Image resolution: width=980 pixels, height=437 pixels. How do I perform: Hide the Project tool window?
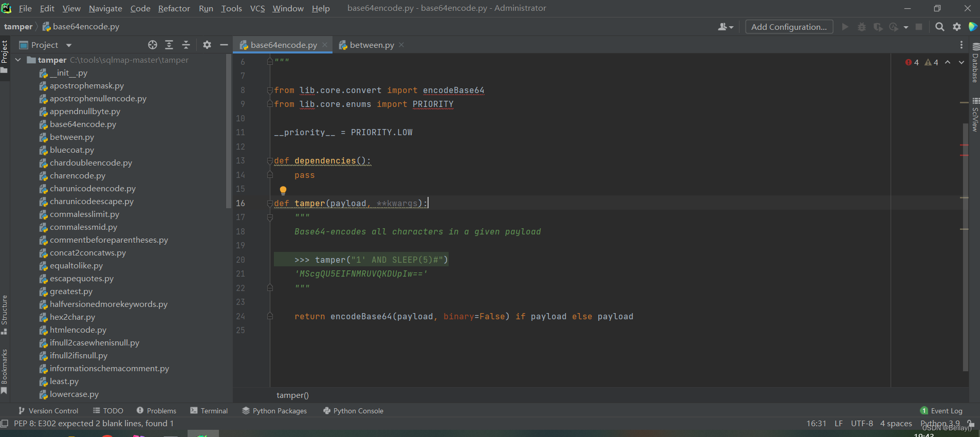pos(224,45)
